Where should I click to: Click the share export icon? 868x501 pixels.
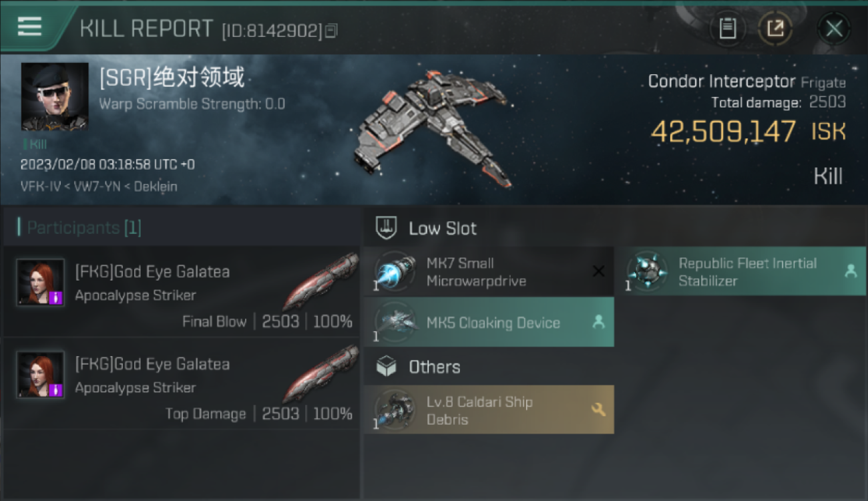(775, 29)
